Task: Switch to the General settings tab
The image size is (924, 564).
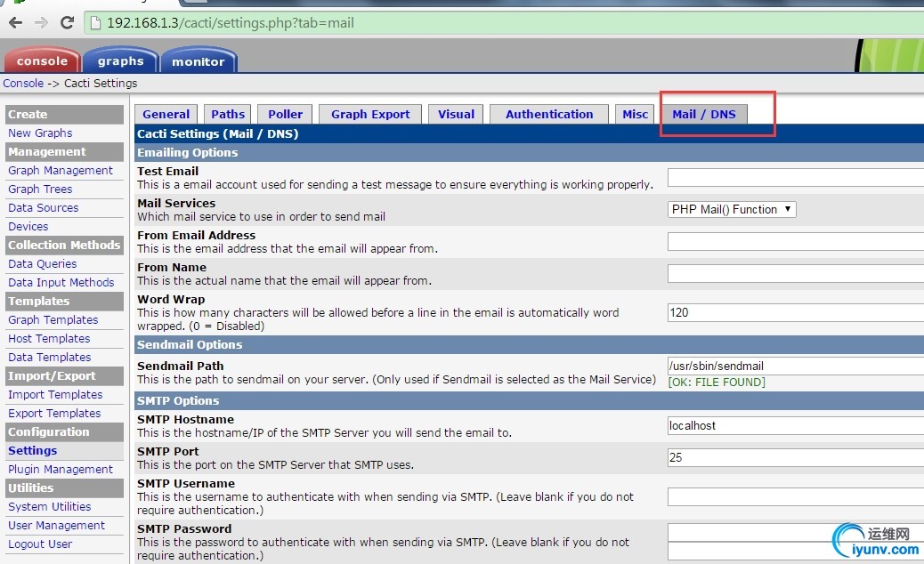Action: point(166,114)
